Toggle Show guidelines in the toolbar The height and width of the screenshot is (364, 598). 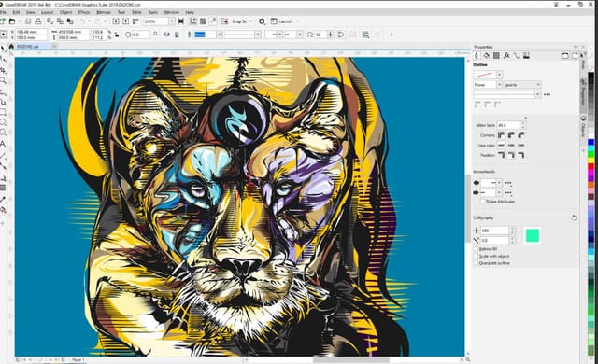(213, 21)
